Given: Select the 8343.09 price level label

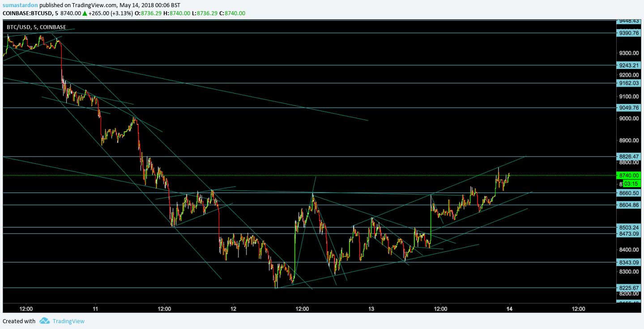Looking at the screenshot, I should coord(628,262).
